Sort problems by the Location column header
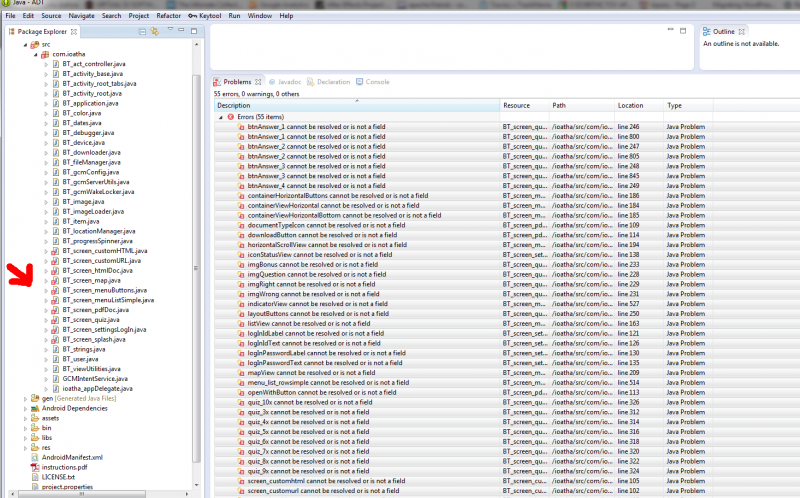The width and height of the screenshot is (800, 498). pos(631,105)
